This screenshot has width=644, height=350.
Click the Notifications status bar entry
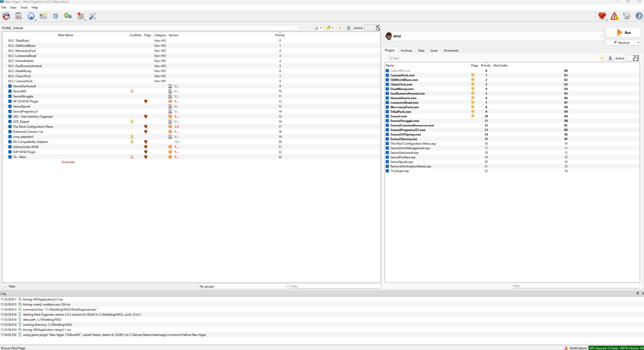click(x=576, y=348)
